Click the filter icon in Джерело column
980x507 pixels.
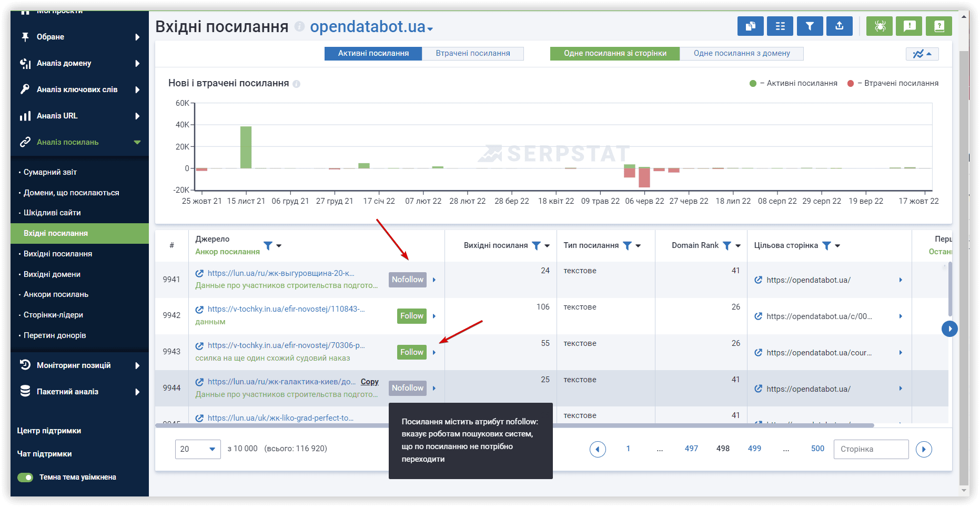tap(268, 245)
